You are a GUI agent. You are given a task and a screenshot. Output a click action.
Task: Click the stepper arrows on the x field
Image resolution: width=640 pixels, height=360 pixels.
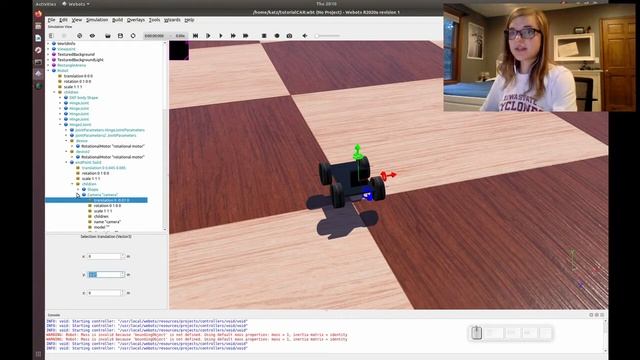tap(123, 256)
